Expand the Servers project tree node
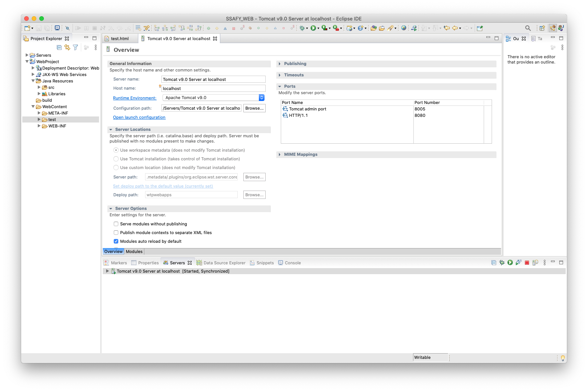The width and height of the screenshot is (588, 391). (27, 55)
